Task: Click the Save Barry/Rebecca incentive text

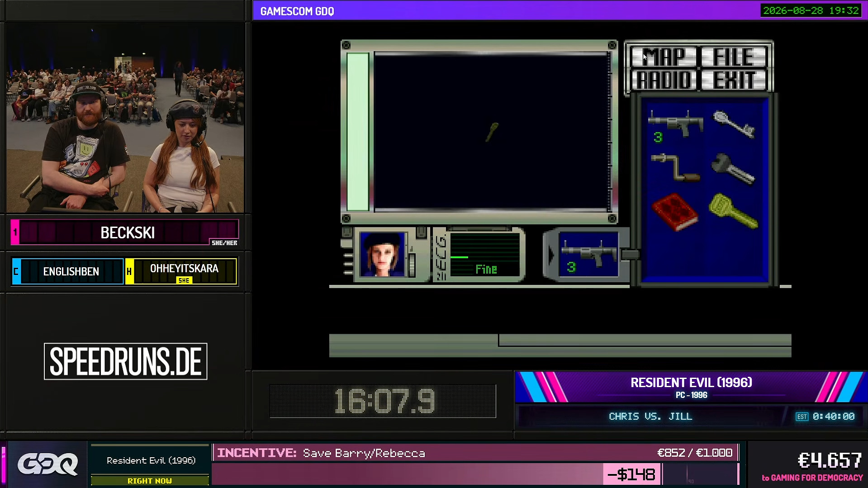Action: [364, 453]
